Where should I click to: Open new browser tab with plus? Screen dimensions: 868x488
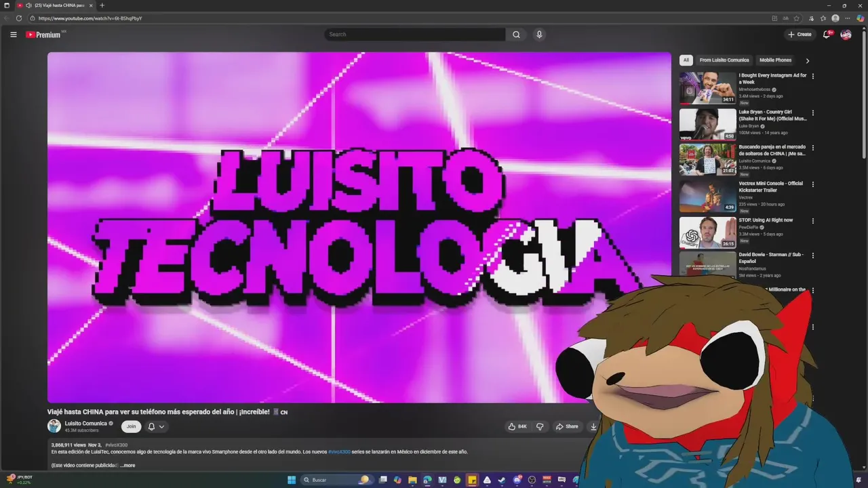tap(102, 5)
